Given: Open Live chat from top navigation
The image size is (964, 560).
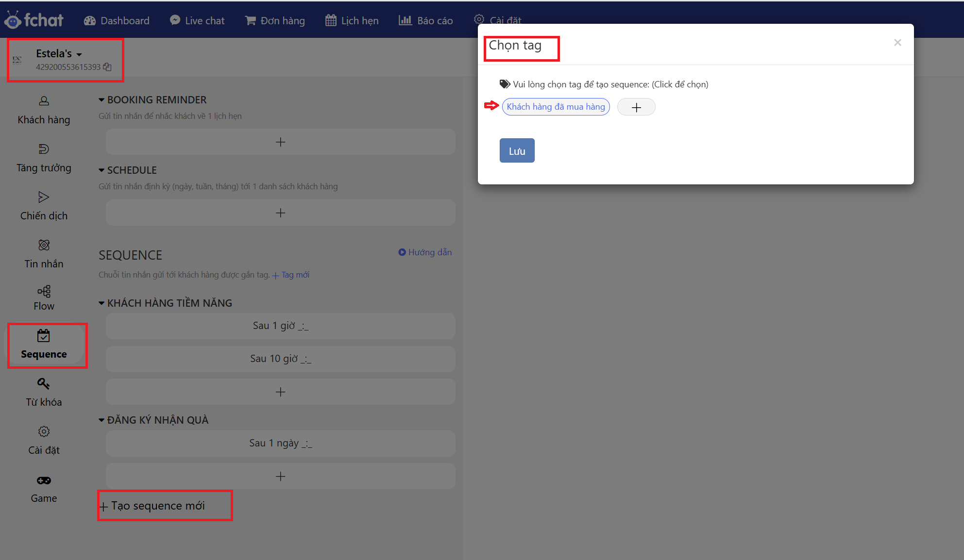Looking at the screenshot, I should tap(197, 20).
